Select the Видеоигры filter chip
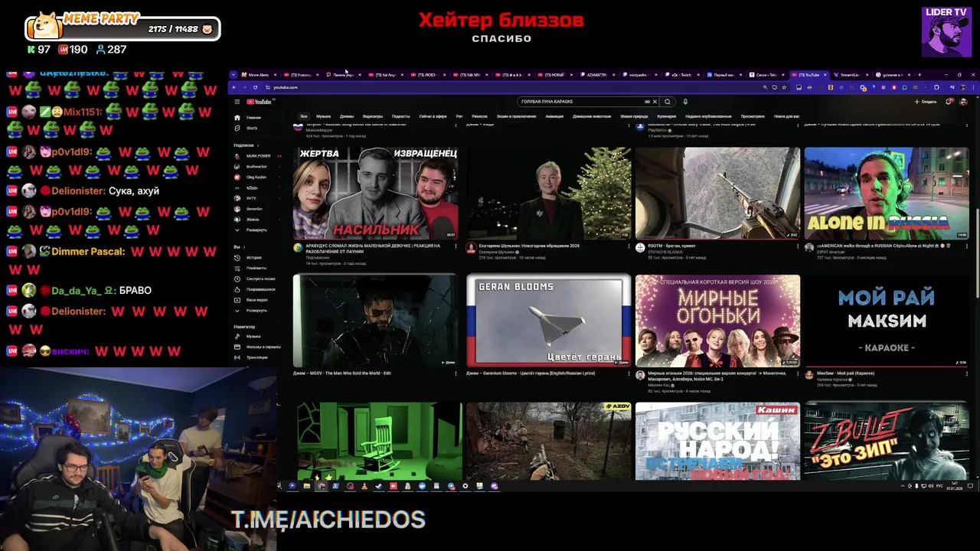This screenshot has height=551, width=980. click(373, 116)
